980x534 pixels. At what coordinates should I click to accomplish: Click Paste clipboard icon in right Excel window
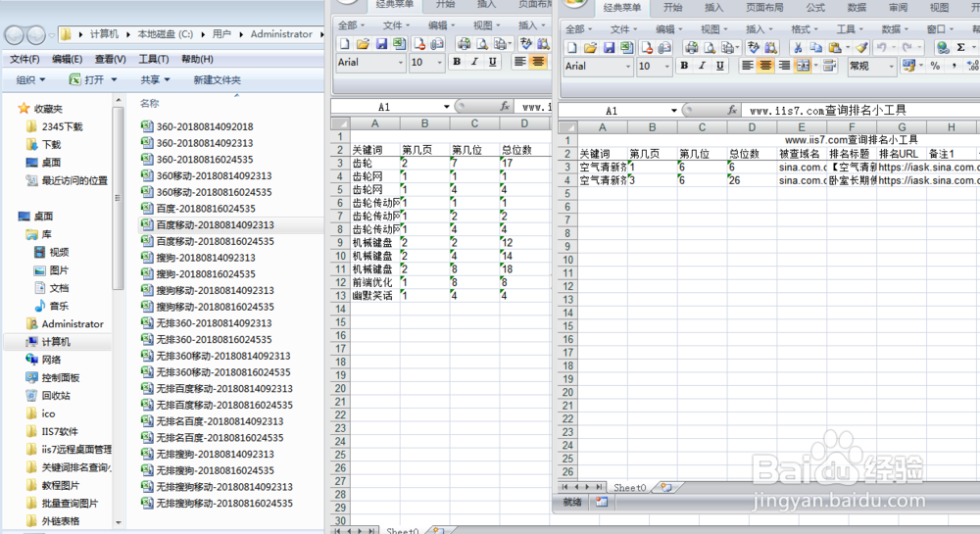834,47
